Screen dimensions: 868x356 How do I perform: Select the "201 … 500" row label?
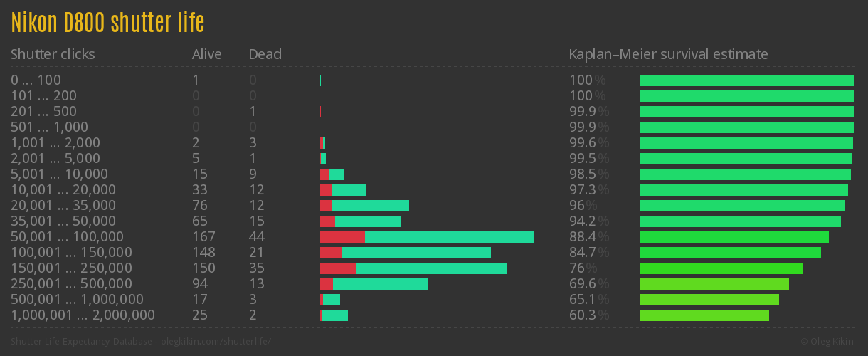tap(43, 112)
